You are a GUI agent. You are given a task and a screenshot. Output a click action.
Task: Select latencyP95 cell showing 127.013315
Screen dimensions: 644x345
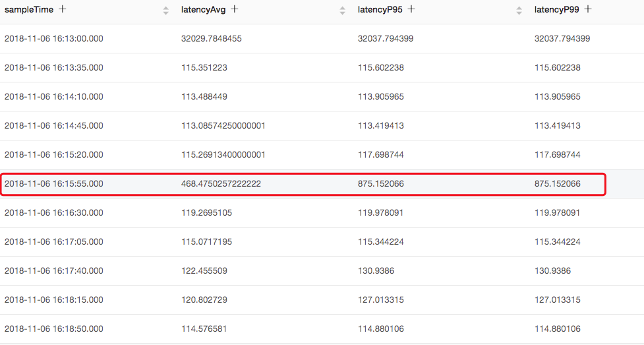click(x=381, y=299)
